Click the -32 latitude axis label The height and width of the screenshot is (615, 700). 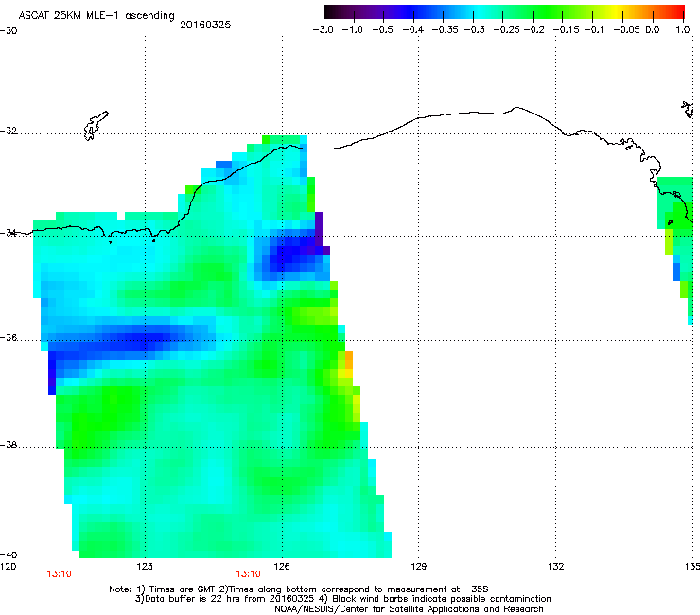click(x=9, y=131)
